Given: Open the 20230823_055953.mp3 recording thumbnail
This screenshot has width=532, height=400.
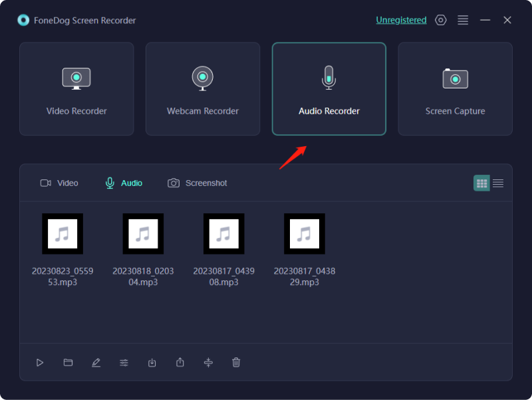Looking at the screenshot, I should tap(63, 234).
